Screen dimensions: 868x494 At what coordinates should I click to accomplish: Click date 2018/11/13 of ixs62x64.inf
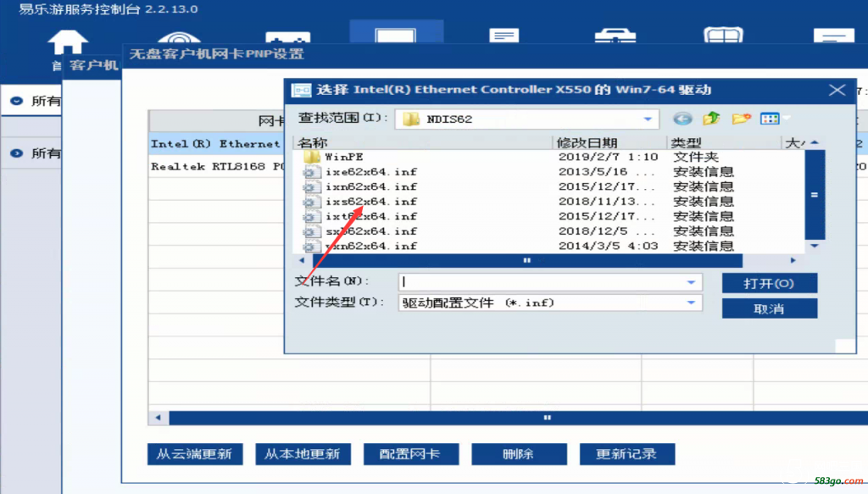[607, 202]
